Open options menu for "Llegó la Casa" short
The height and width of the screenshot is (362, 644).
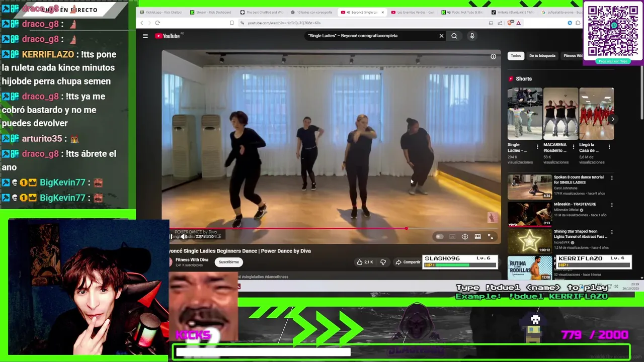[x=609, y=147]
